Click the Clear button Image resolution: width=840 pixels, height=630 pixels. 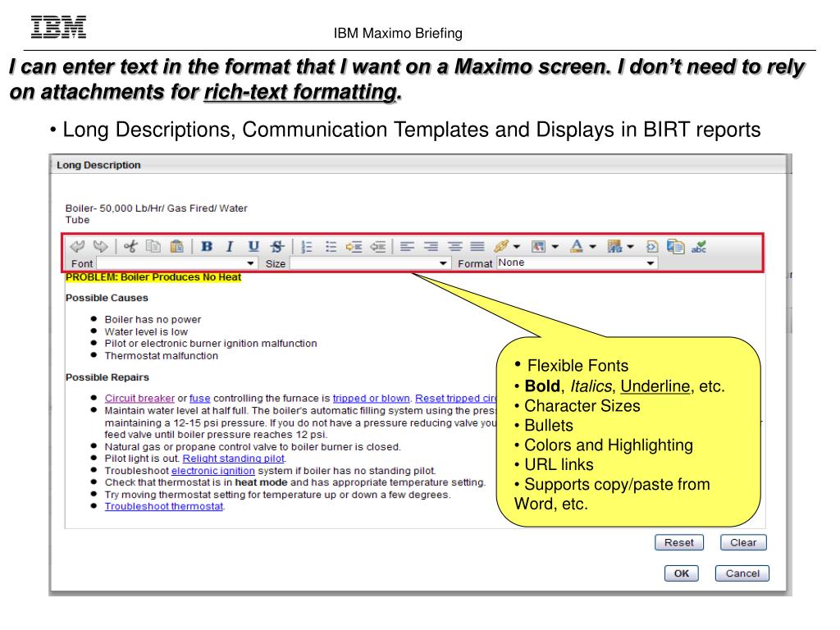coord(743,543)
